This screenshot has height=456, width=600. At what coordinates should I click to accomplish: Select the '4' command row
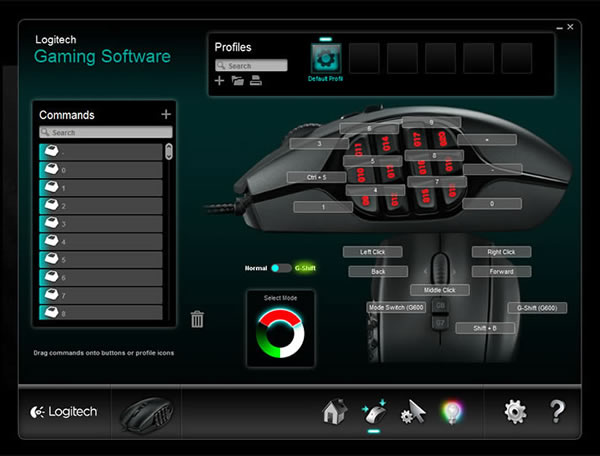click(x=101, y=242)
